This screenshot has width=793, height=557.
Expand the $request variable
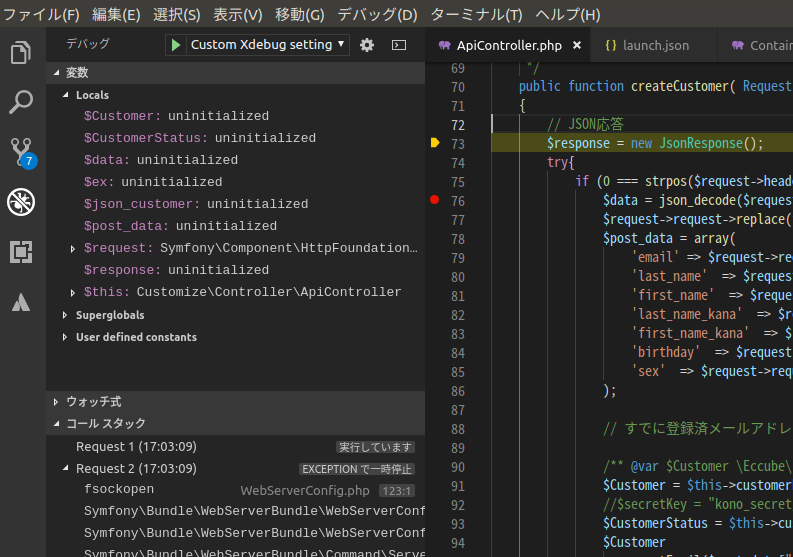pyautogui.click(x=72, y=248)
